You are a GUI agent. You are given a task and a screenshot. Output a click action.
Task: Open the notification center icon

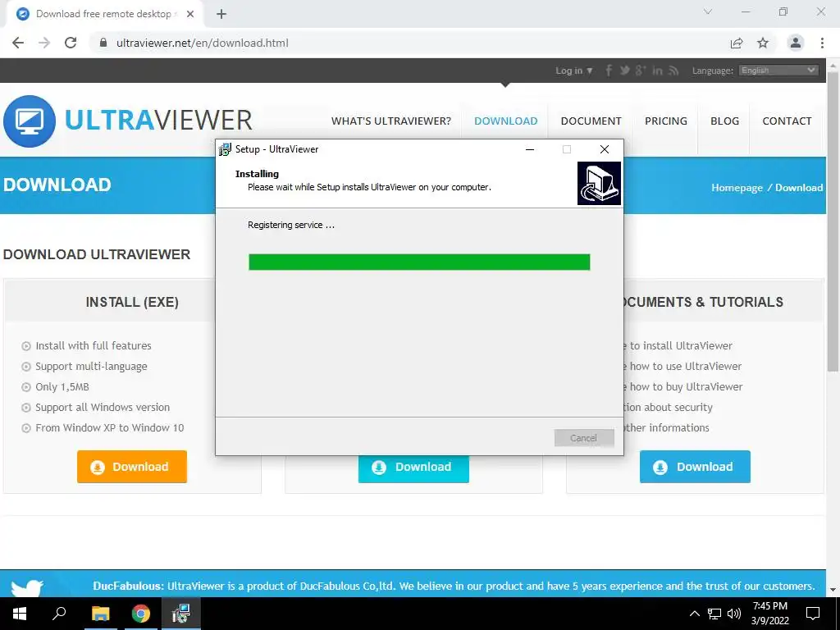click(x=813, y=614)
